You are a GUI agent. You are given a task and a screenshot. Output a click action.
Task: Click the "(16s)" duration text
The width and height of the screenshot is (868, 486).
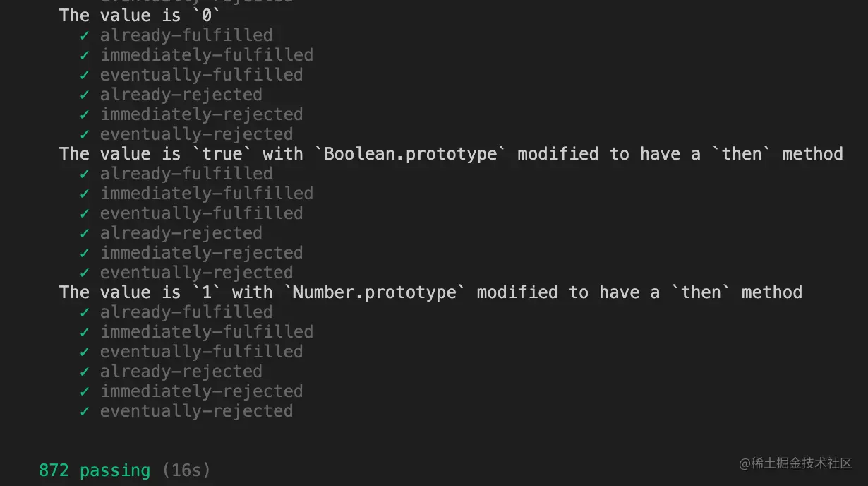click(186, 470)
